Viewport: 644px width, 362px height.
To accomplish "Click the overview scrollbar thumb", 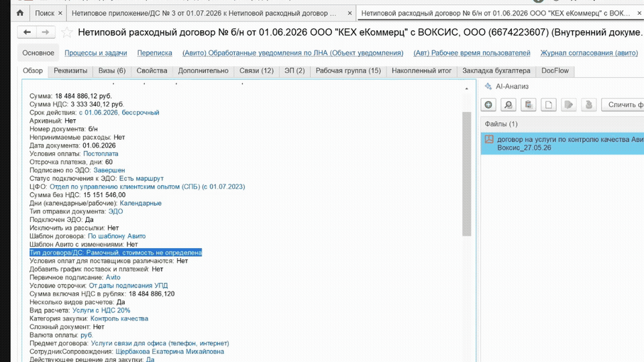I will pos(467,174).
